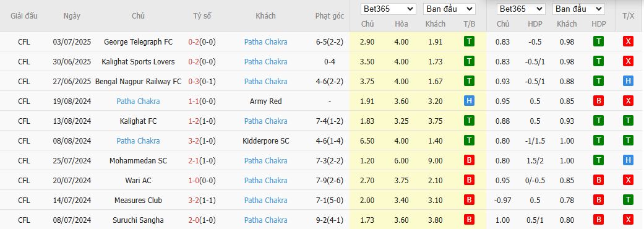Open the first Bet365 bookmaker dropdown
This screenshot has height=229, width=644.
point(388,9)
